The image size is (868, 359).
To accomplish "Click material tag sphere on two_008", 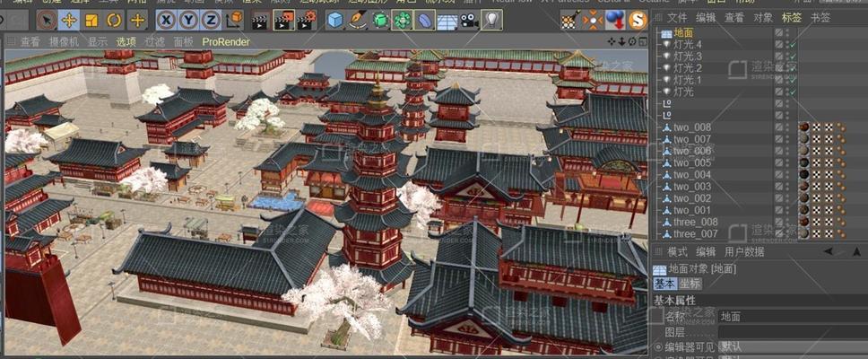I will point(803,127).
